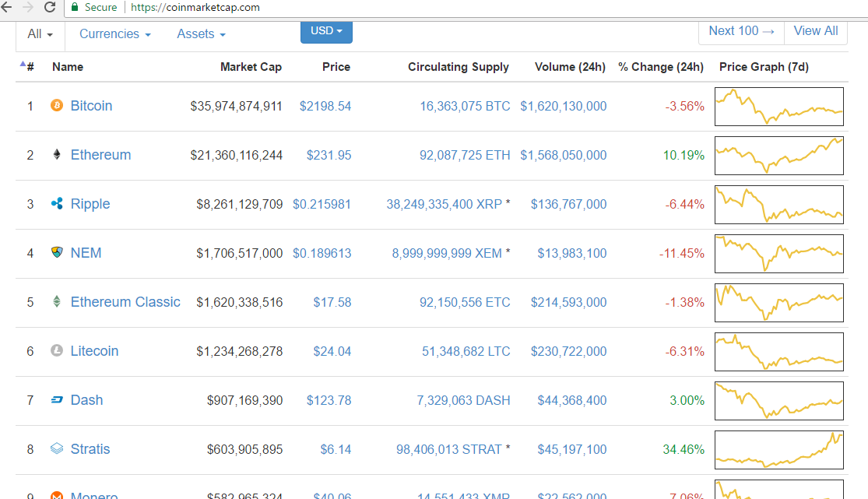868x499 pixels.
Task: Click the Stratis logo icon
Action: click(56, 449)
